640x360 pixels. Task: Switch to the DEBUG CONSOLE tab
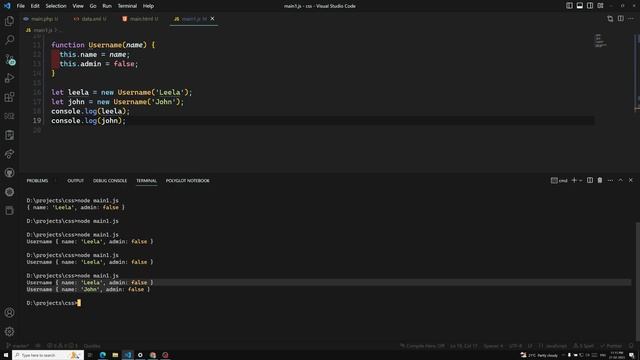[x=110, y=180]
